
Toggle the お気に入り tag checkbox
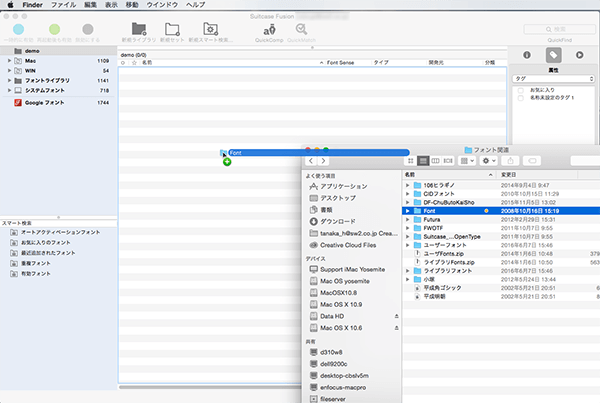[x=520, y=90]
